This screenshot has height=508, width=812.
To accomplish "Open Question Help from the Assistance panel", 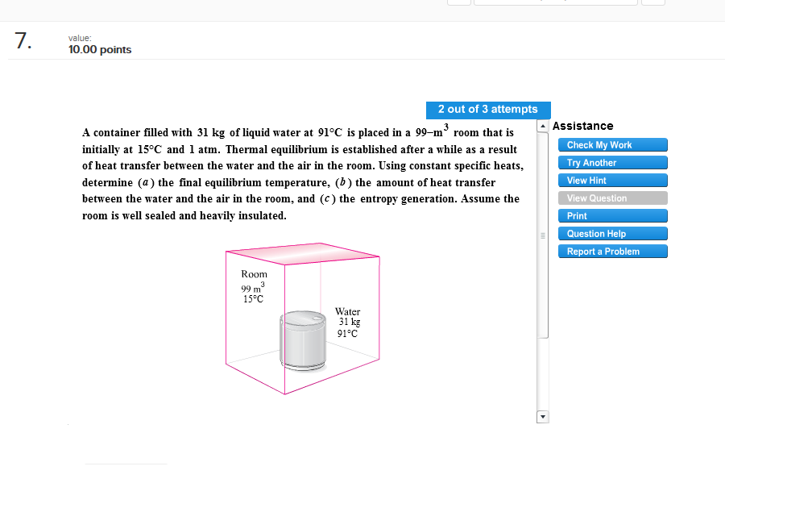I will click(x=612, y=233).
